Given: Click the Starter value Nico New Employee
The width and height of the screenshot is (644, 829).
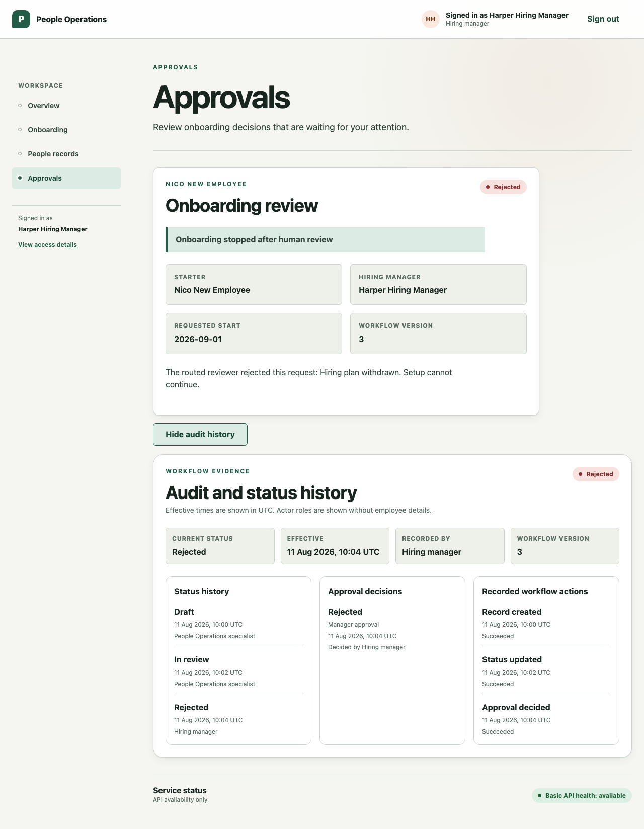Looking at the screenshot, I should [212, 290].
